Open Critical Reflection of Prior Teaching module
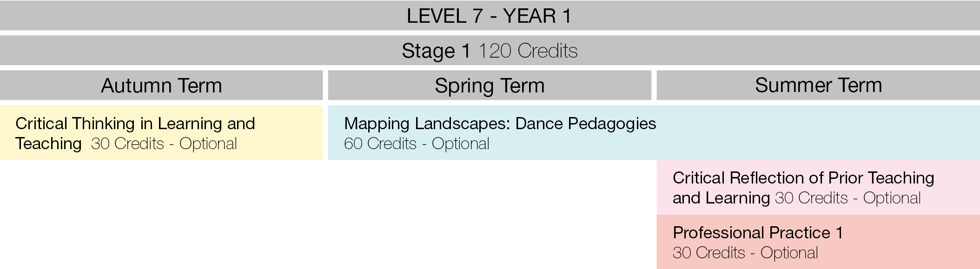 pyautogui.click(x=803, y=178)
